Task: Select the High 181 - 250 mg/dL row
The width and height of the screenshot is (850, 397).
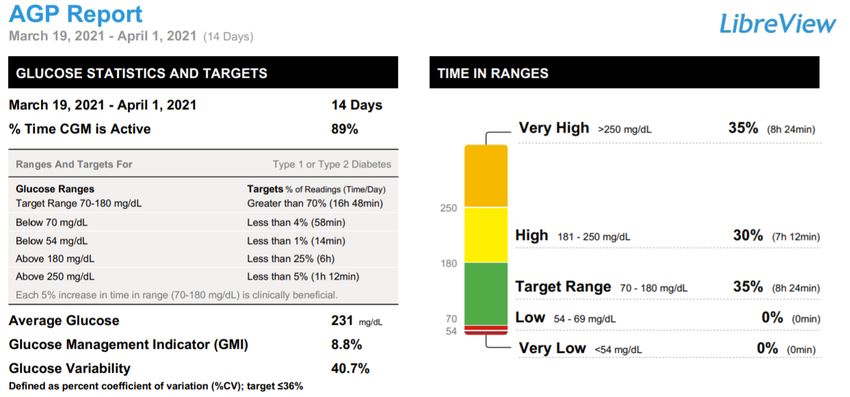Action: 668,236
